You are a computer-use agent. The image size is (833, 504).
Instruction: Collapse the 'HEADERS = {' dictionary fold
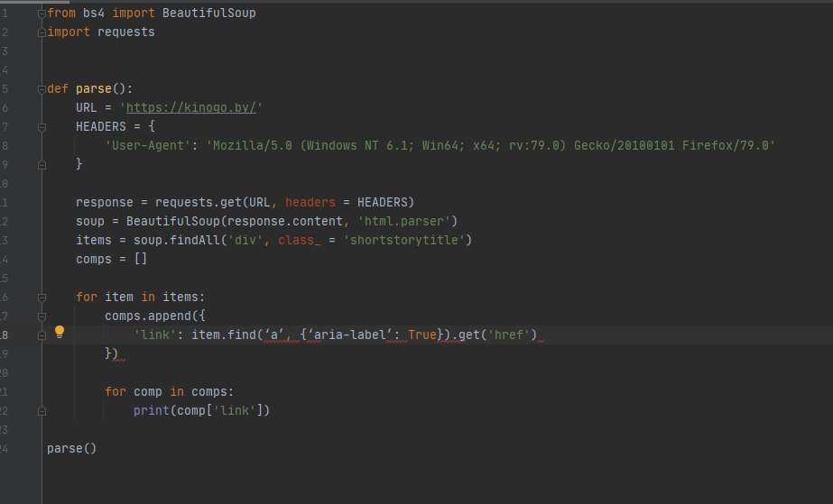pyautogui.click(x=42, y=127)
